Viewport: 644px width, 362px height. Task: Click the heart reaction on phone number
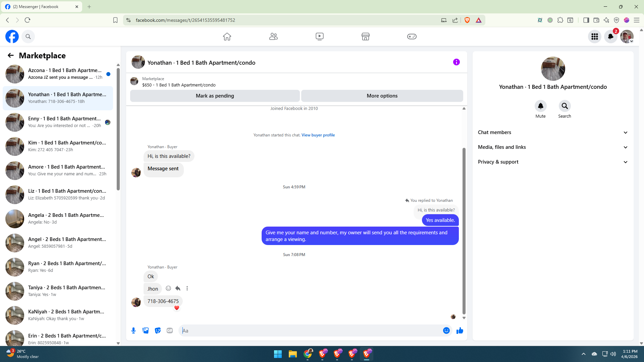[x=177, y=308]
